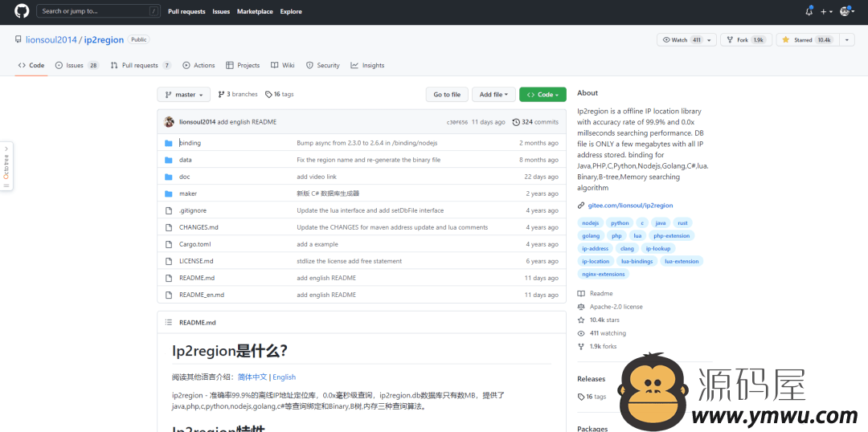Screen dimensions: 868x432
Task: Switch to the Issues 28 tab
Action: click(x=77, y=65)
